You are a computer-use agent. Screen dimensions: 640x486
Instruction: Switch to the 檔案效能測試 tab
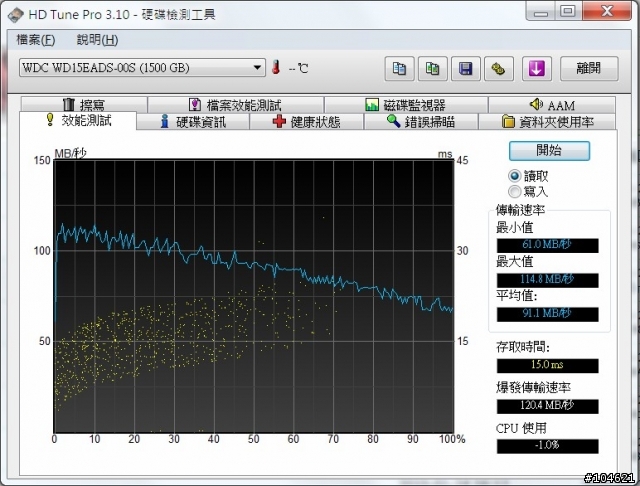[x=236, y=105]
